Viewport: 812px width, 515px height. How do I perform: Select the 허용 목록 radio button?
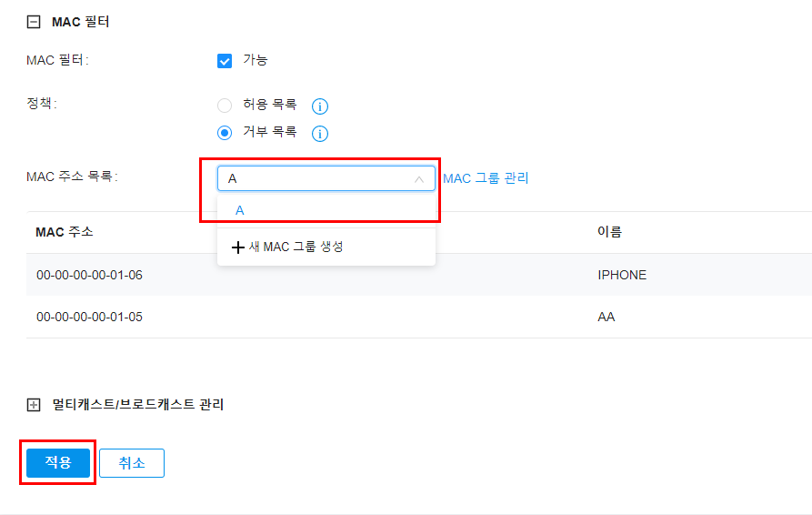pos(225,106)
